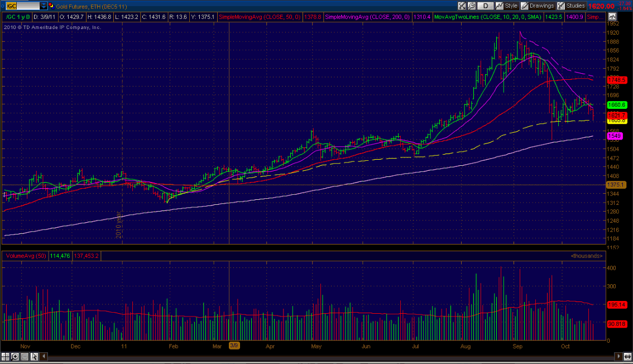Click the icon at bottom right corner

(x=627, y=357)
